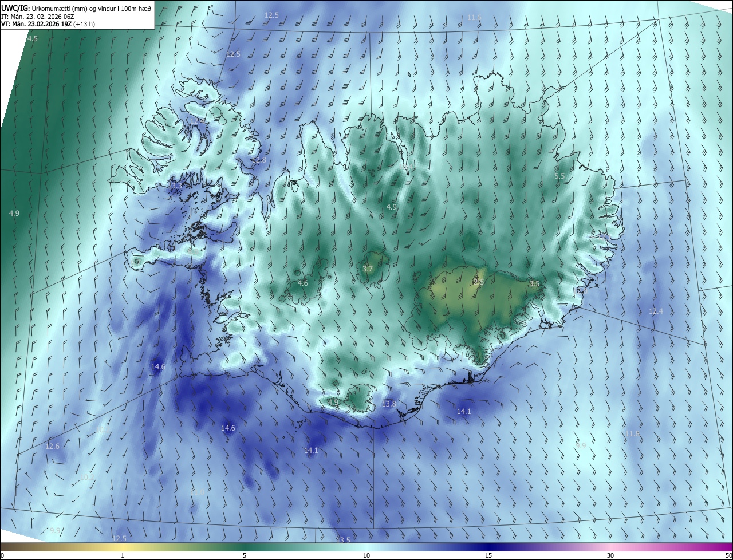733x560 pixels.
Task: Click the valid time 'VT: Mán. 23.02.2026 19Z (+13 h)'
Action: (48, 24)
